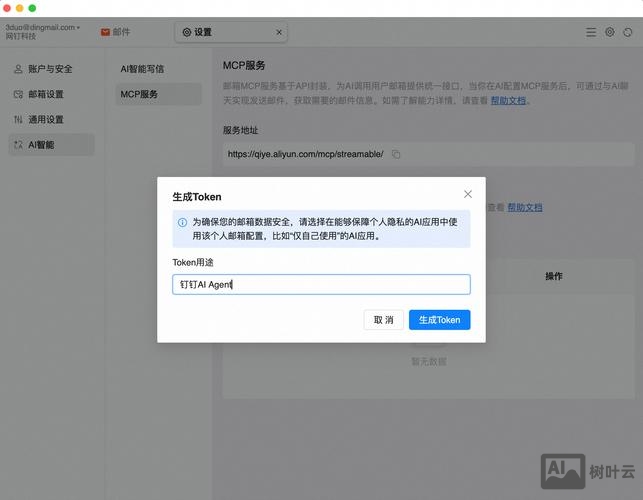Viewport: 643px width, 500px height.
Task: Select the 设置 tab
Action: [x=231, y=32]
